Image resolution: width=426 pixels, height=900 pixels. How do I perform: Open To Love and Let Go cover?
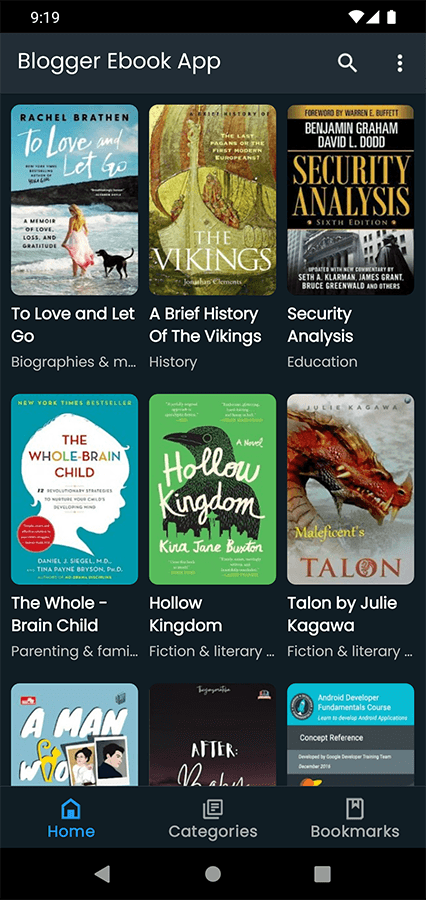tap(75, 200)
